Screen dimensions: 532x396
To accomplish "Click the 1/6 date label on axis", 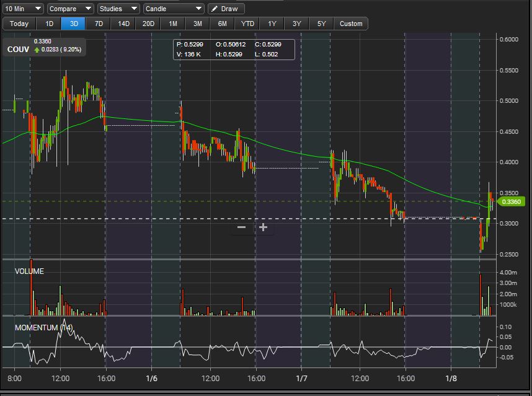I will (x=151, y=379).
